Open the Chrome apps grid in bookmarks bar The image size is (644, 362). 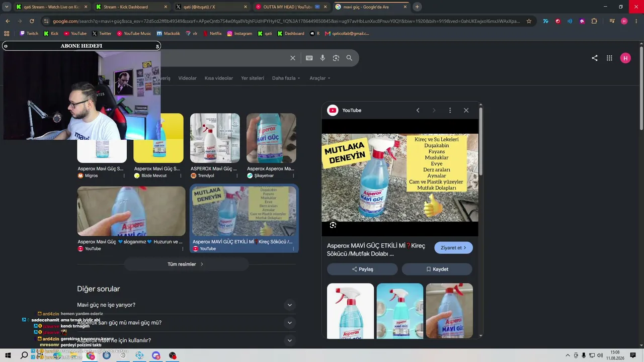[7, 34]
